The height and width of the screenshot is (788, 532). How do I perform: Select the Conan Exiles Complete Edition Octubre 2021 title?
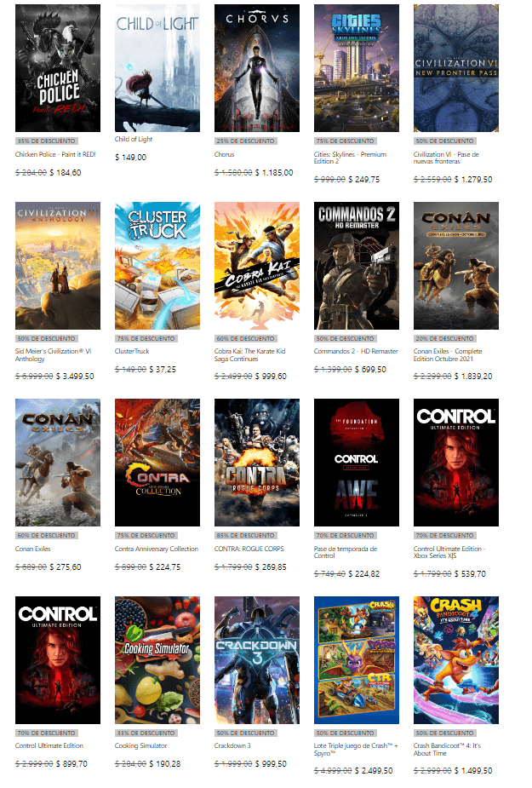(448, 355)
